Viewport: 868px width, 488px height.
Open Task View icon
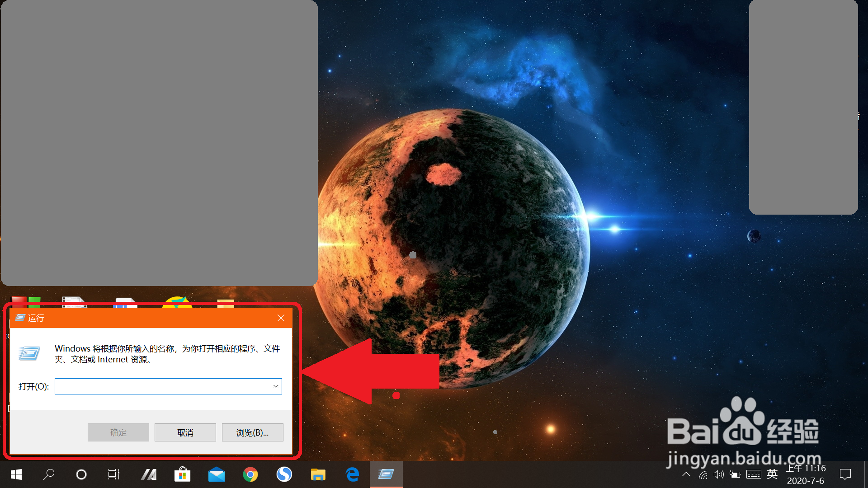coord(114,474)
